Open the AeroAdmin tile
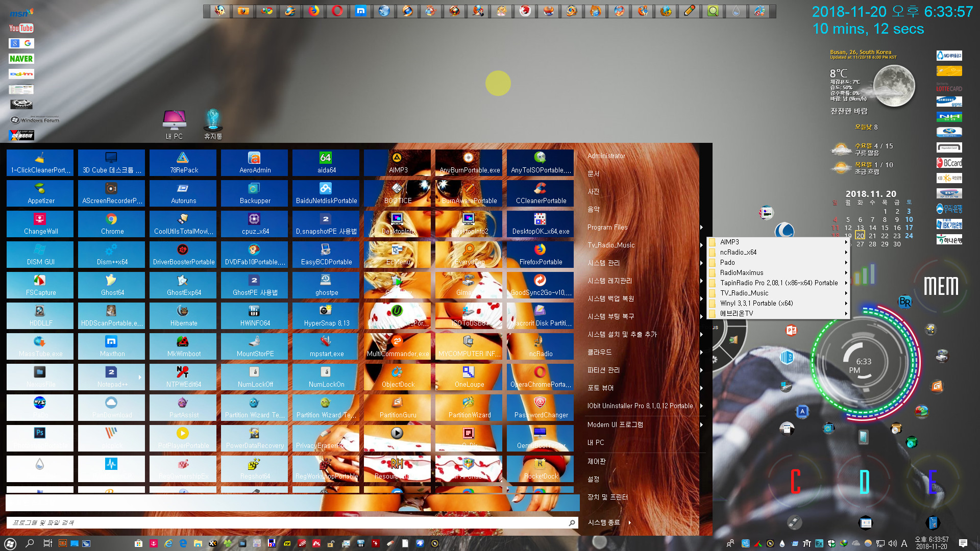 click(255, 163)
